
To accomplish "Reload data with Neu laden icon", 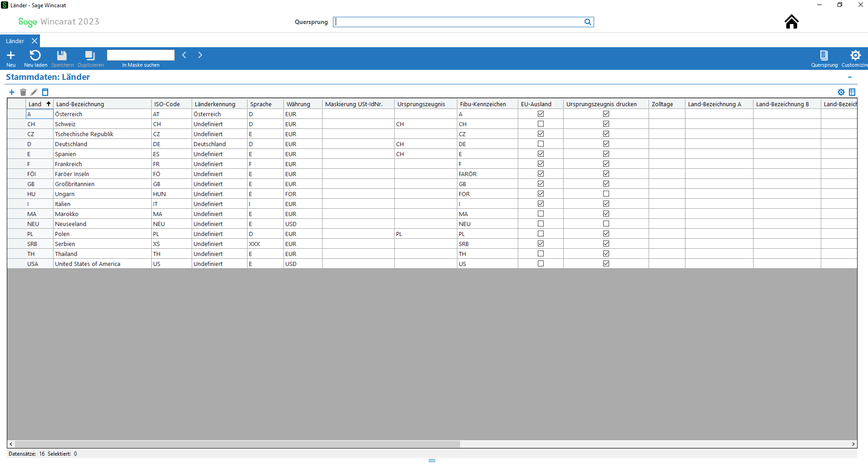I will click(x=35, y=55).
